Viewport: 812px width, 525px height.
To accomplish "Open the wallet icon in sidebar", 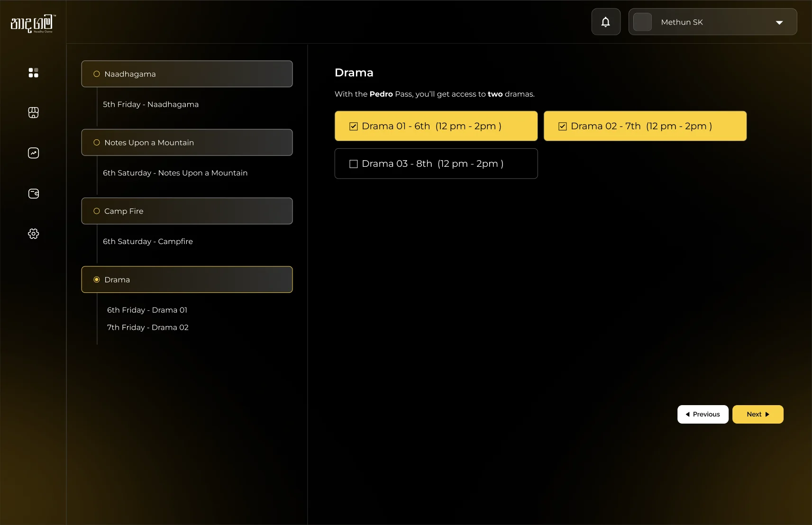I will click(33, 193).
